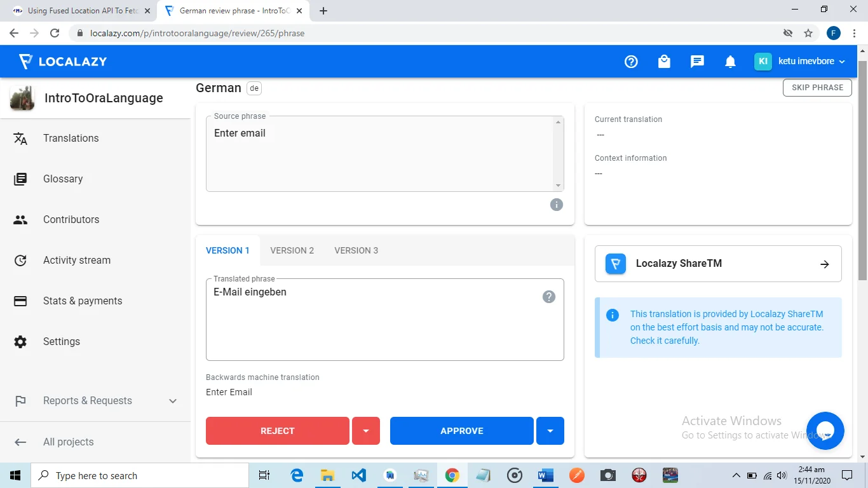The width and height of the screenshot is (868, 488).
Task: Click the Source phrase scrollbar down arrow
Action: pyautogui.click(x=559, y=186)
